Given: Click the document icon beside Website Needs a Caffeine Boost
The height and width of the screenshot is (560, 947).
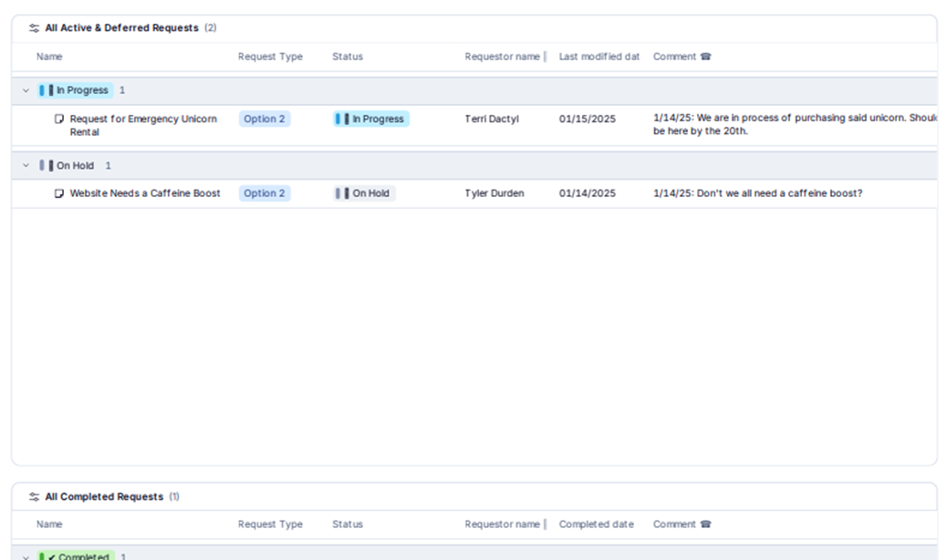Looking at the screenshot, I should [59, 193].
